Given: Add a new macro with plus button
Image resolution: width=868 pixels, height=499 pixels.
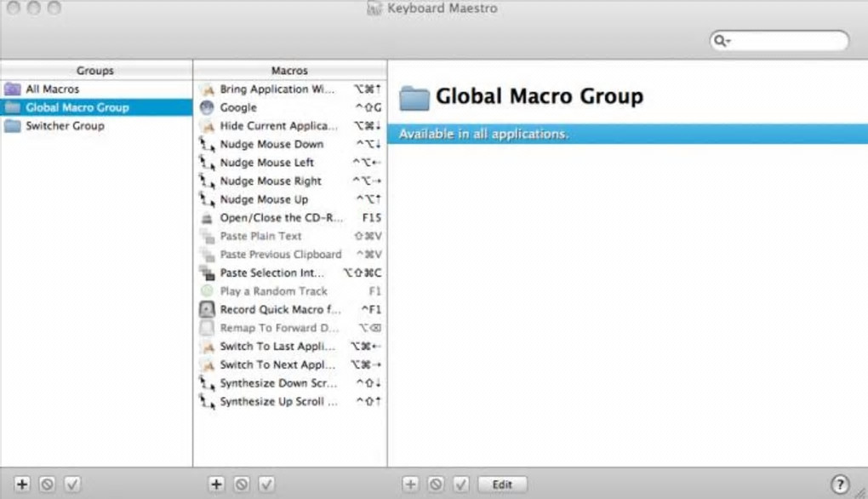Looking at the screenshot, I should click(x=216, y=485).
